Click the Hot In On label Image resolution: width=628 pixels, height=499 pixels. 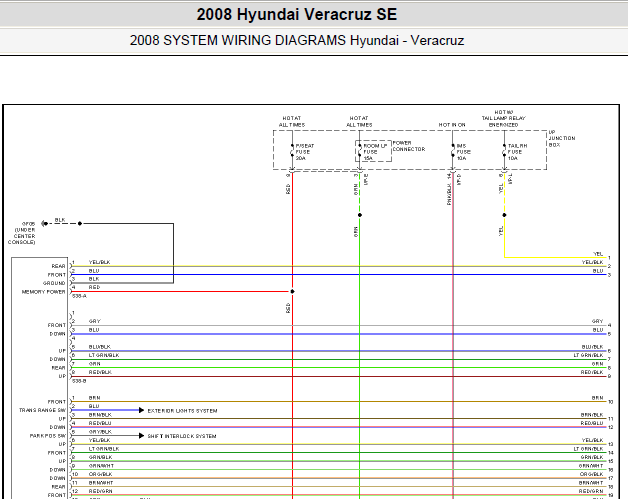tap(452, 125)
